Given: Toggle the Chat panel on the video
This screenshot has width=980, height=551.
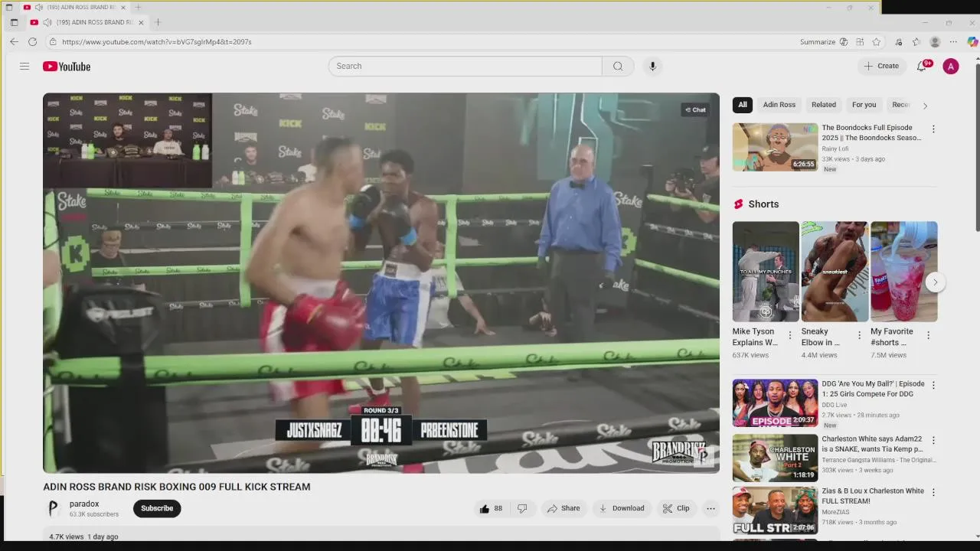Looking at the screenshot, I should pos(695,109).
